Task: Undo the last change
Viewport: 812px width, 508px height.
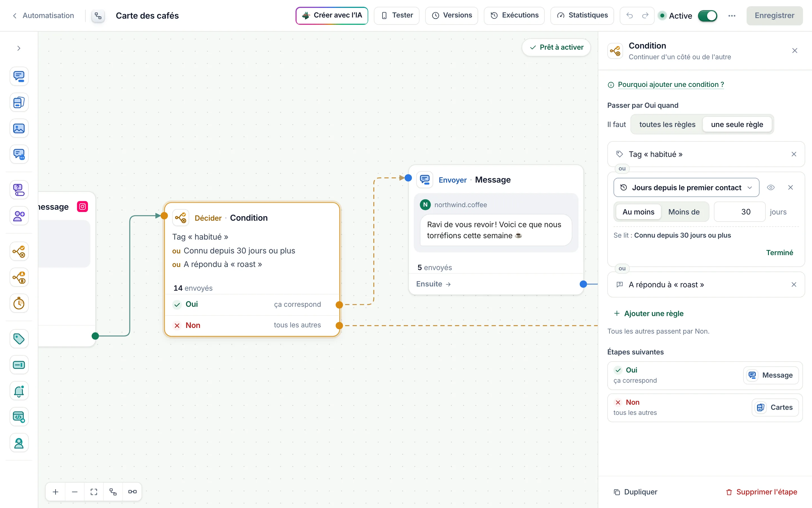Action: [x=630, y=16]
